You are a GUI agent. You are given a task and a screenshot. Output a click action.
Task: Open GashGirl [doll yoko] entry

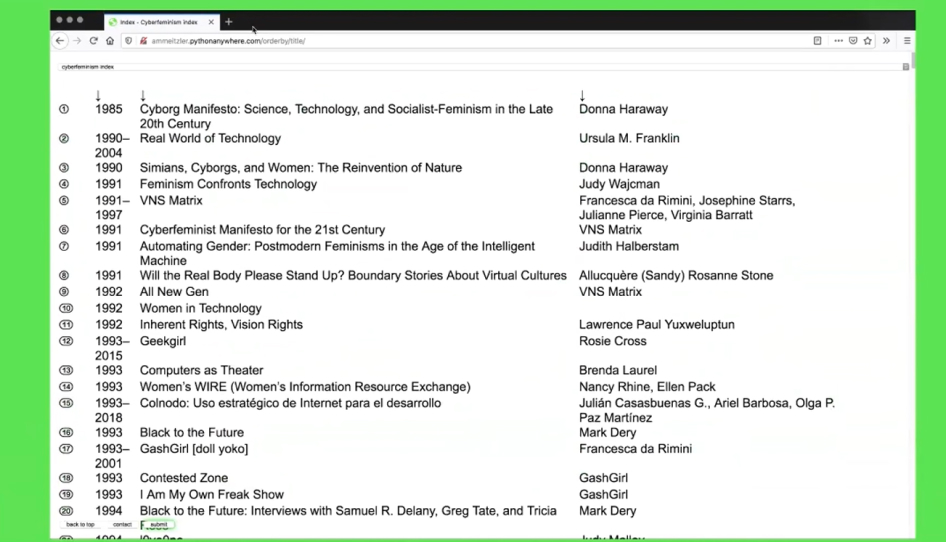point(194,449)
